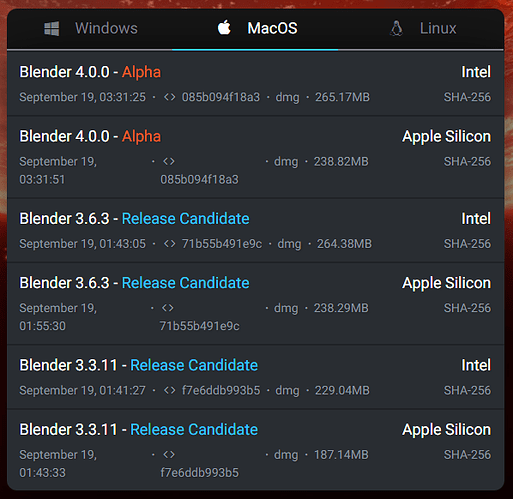Click commit icon in Blender 3.3.11 Intel row

(x=169, y=391)
